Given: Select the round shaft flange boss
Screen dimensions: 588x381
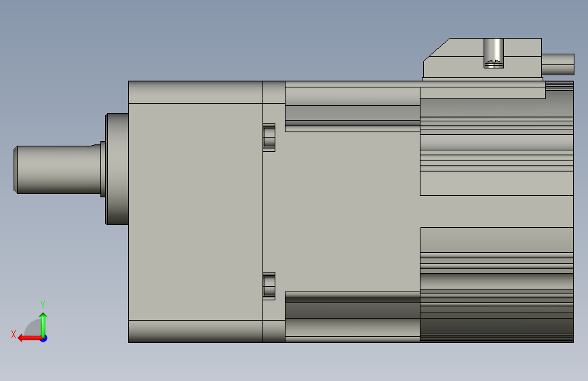Looking at the screenshot, I should click(117, 169).
